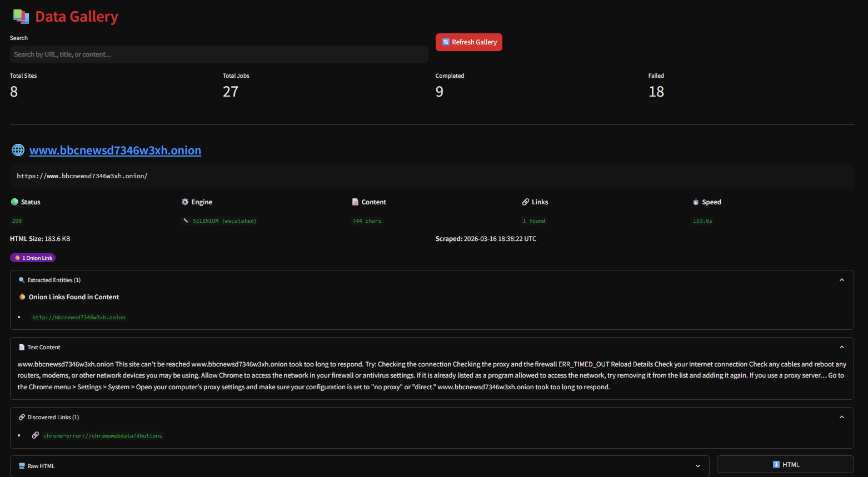Click the globe icon beside the onion URL
The height and width of the screenshot is (477, 868).
17,149
